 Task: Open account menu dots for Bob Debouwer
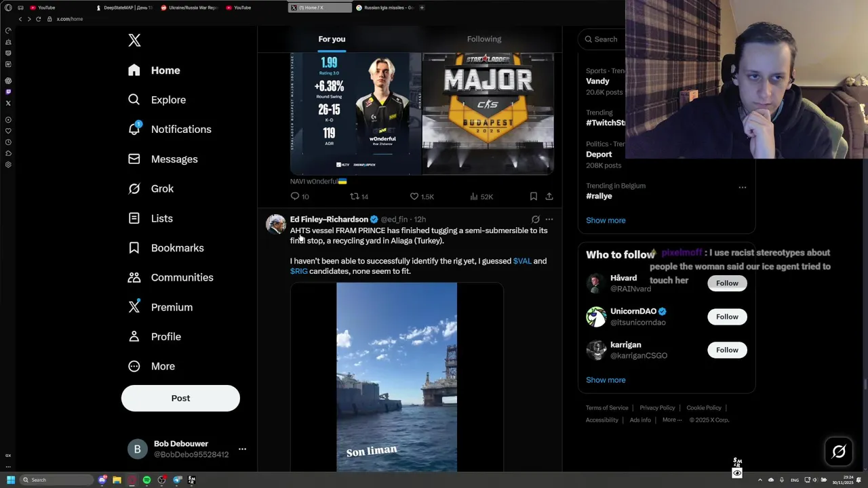pos(242,449)
